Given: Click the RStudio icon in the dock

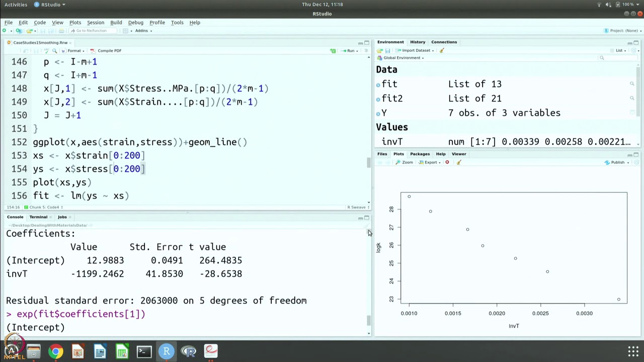Looking at the screenshot, I should pyautogui.click(x=166, y=351).
